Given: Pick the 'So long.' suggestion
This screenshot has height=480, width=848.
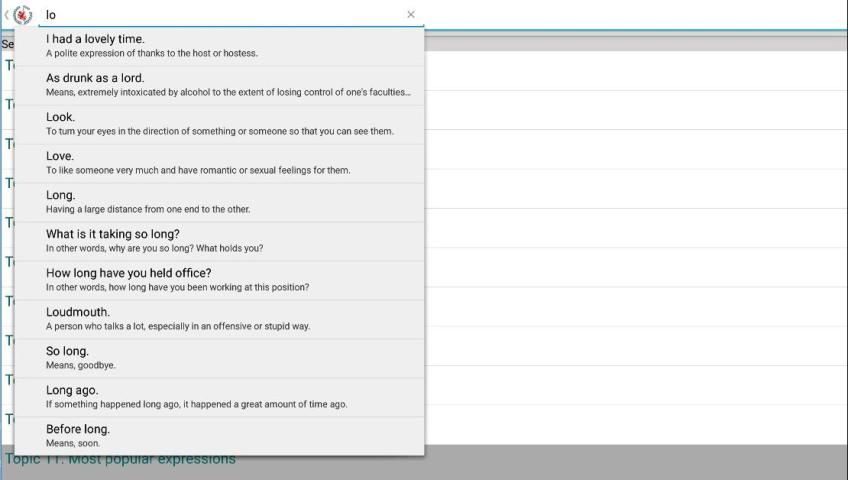Looking at the screenshot, I should [x=67, y=351].
